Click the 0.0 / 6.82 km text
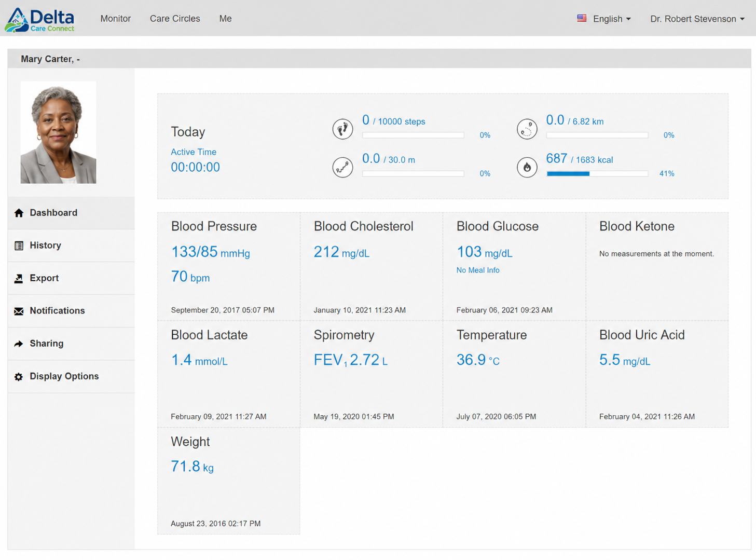 (574, 120)
